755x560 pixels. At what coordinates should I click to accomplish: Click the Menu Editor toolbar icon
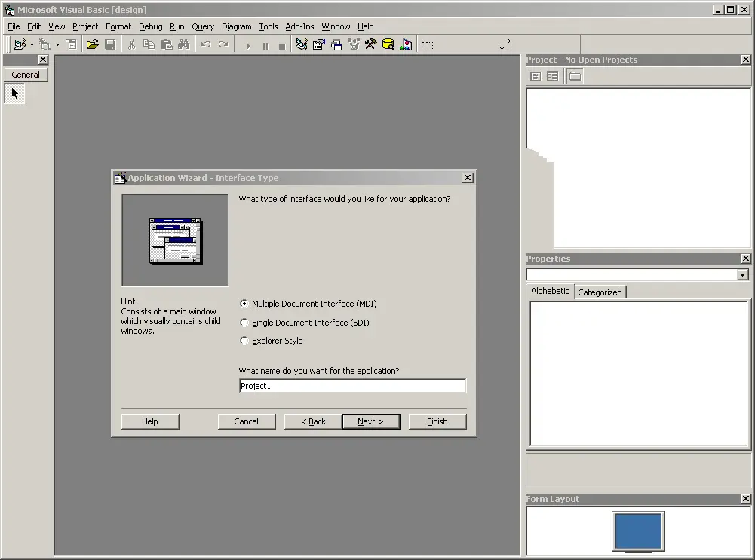pos(71,45)
